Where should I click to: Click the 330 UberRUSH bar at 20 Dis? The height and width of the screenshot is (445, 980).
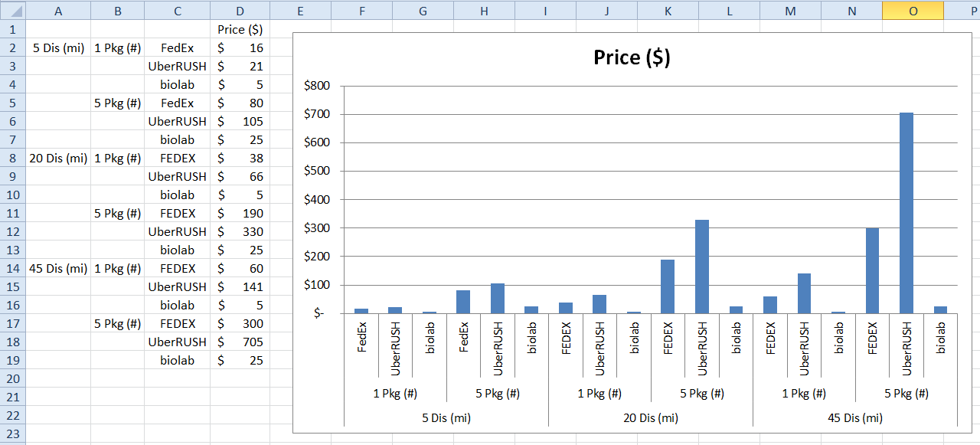pyautogui.click(x=702, y=267)
